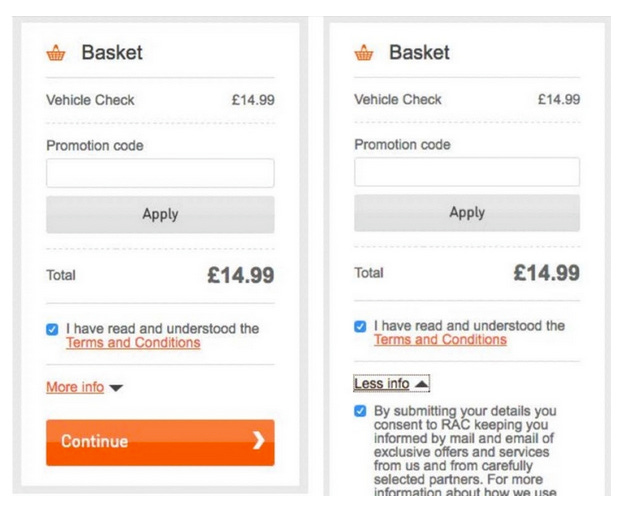620x507 pixels.
Task: Focus the left Promotion code input field
Action: pyautogui.click(x=160, y=173)
